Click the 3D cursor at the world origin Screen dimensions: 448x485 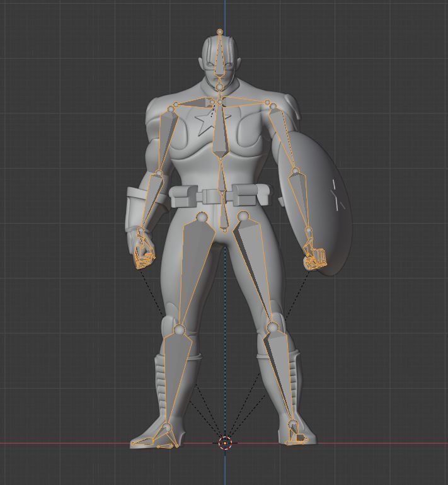tap(225, 443)
